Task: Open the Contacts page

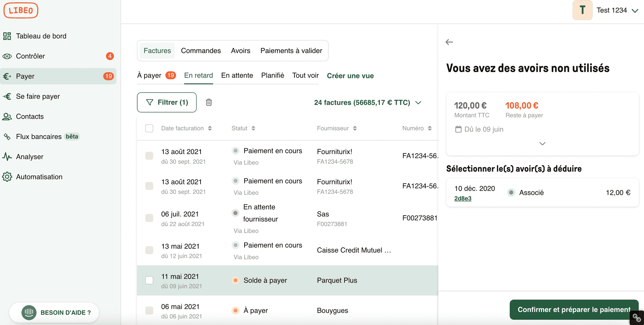Action: pos(30,117)
